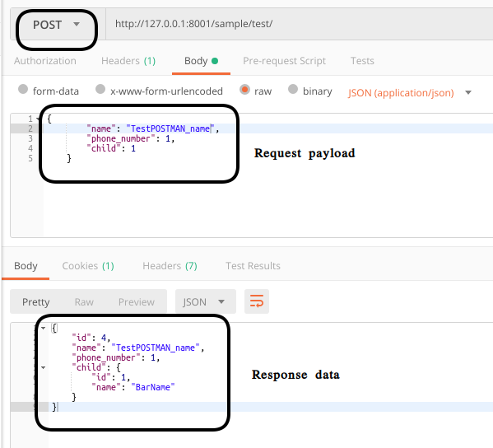
Task: Click the "child": 1 line in request editor
Action: pos(111,148)
